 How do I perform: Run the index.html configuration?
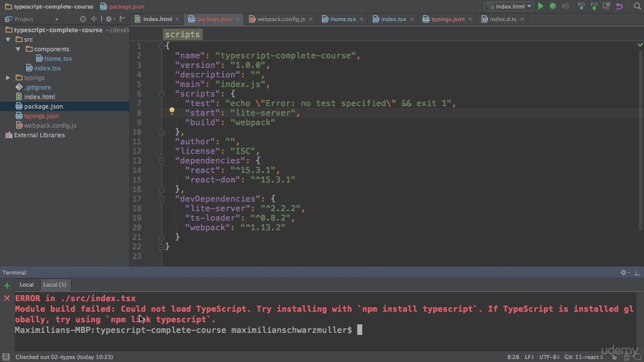[541, 7]
